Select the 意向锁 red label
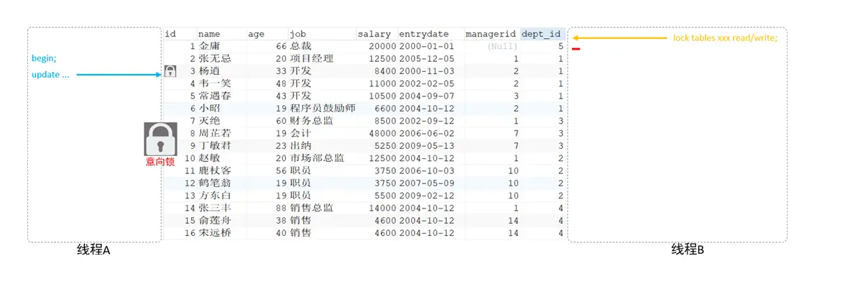Viewport: 868px width, 292px height. 160,162
